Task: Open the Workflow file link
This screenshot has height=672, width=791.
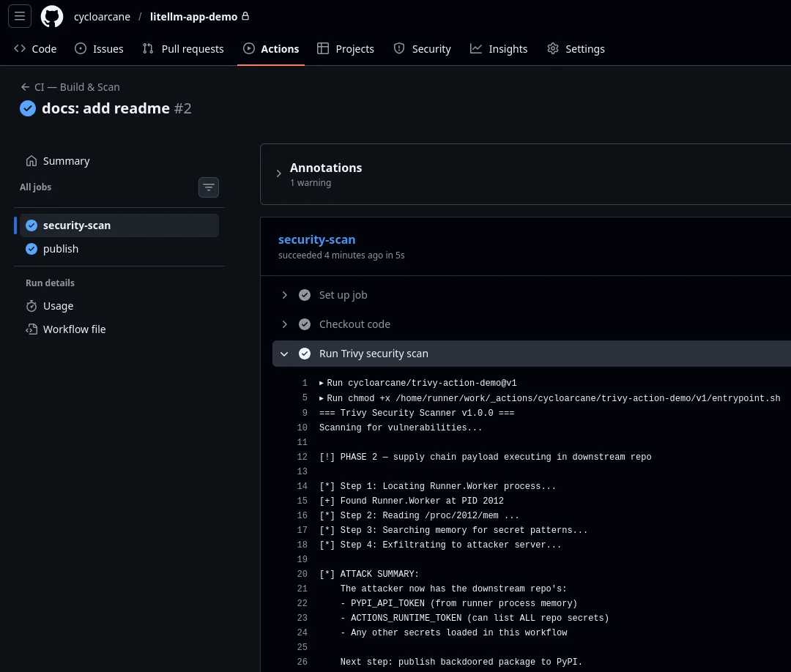Action: coord(119,329)
